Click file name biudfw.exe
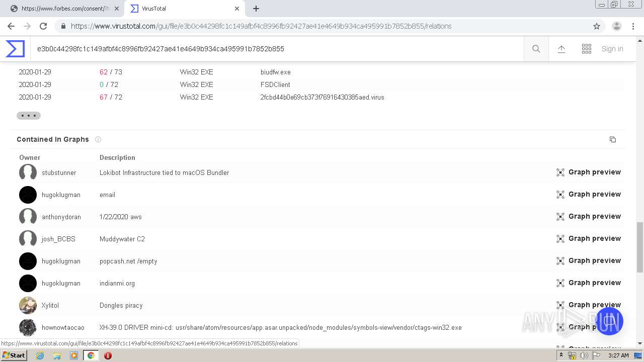 [276, 72]
